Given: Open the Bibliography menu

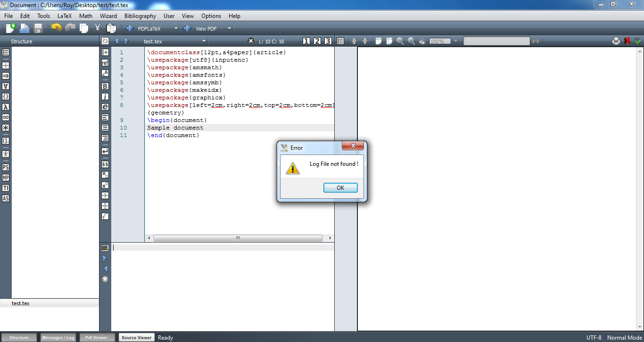Looking at the screenshot, I should pos(140,16).
